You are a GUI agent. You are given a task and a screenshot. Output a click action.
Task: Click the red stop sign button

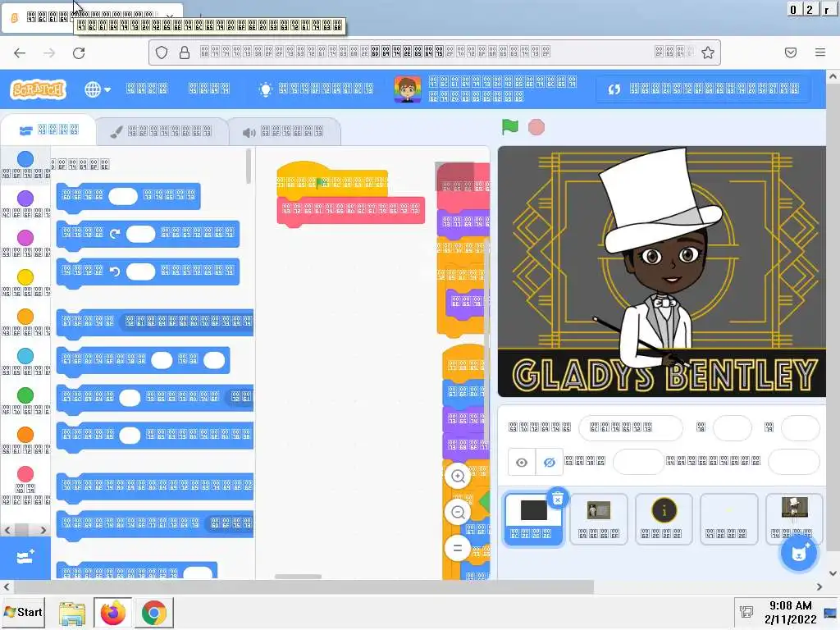(x=536, y=127)
